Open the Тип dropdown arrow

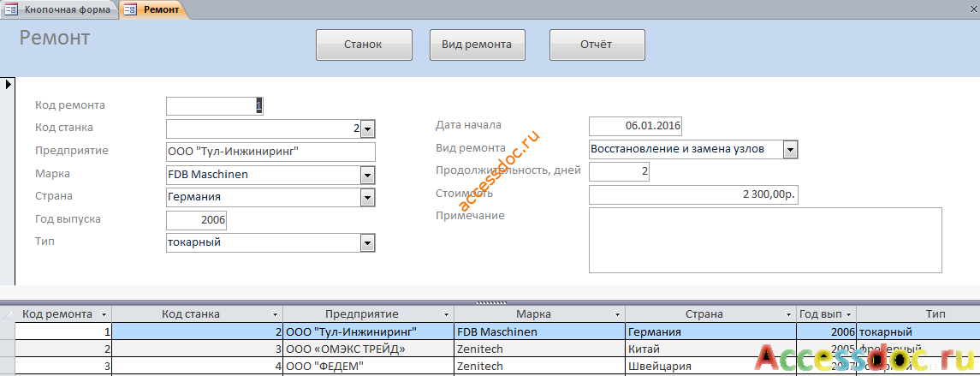coord(368,243)
